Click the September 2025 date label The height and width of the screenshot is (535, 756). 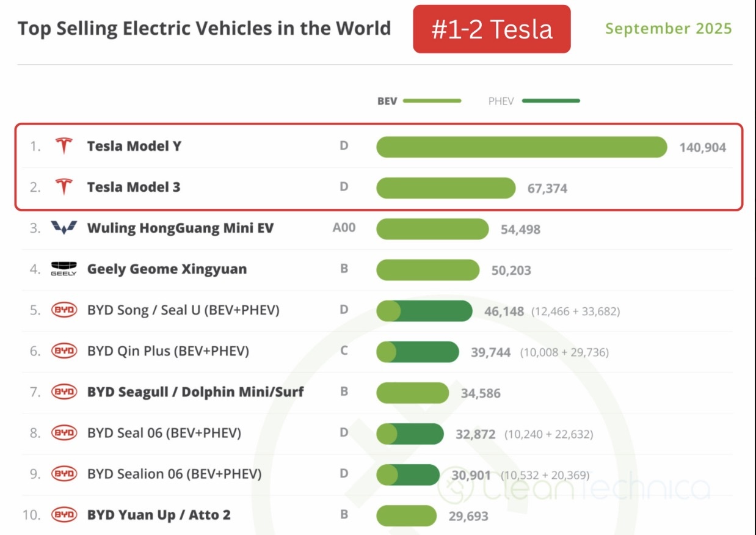(668, 29)
